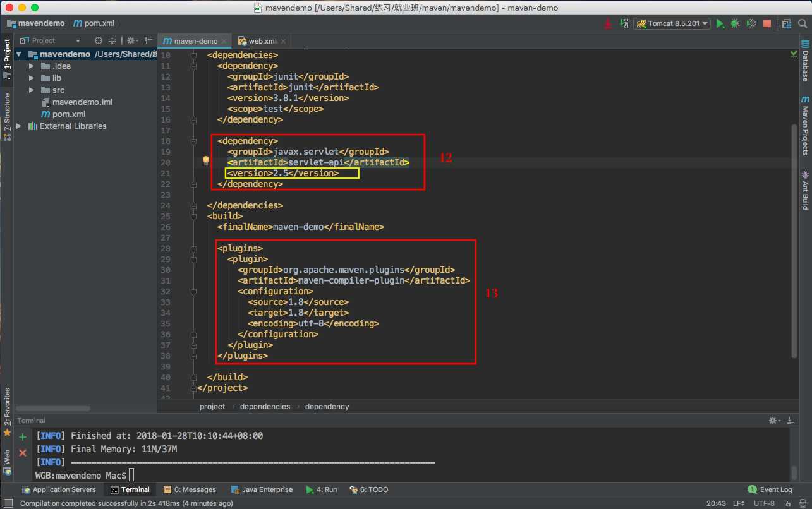Toggle the 1: Project side tab
The height and width of the screenshot is (509, 812).
(x=7, y=58)
